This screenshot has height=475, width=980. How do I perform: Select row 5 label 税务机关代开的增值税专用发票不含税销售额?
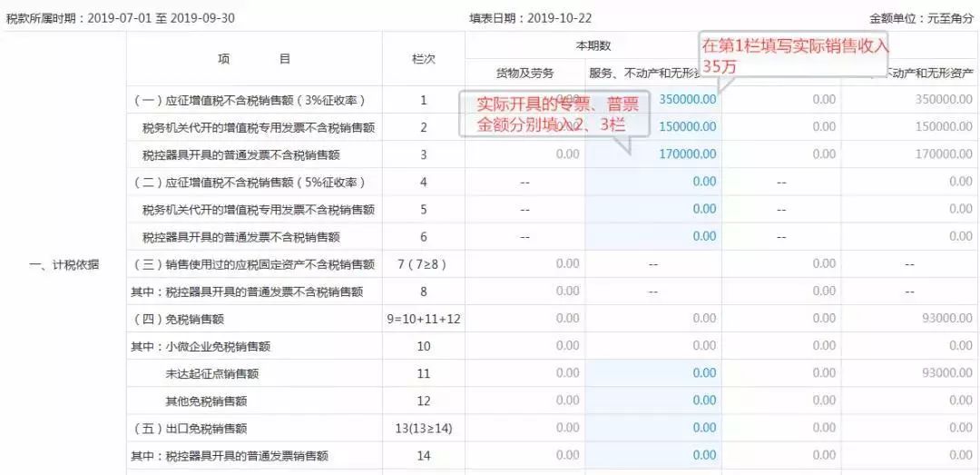(259, 210)
